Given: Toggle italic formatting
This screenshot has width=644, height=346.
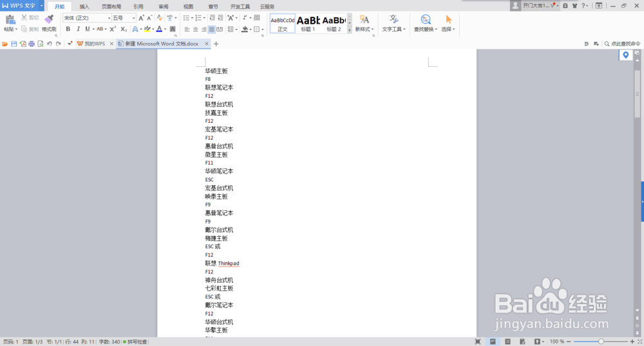Looking at the screenshot, I should pyautogui.click(x=78, y=29).
